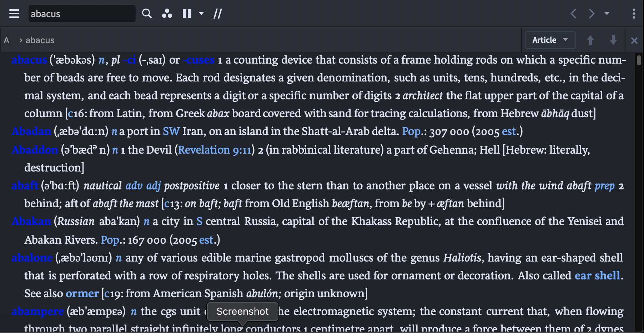The image size is (644, 333).
Task: Jump to previous article with up arrow
Action: [x=590, y=40]
